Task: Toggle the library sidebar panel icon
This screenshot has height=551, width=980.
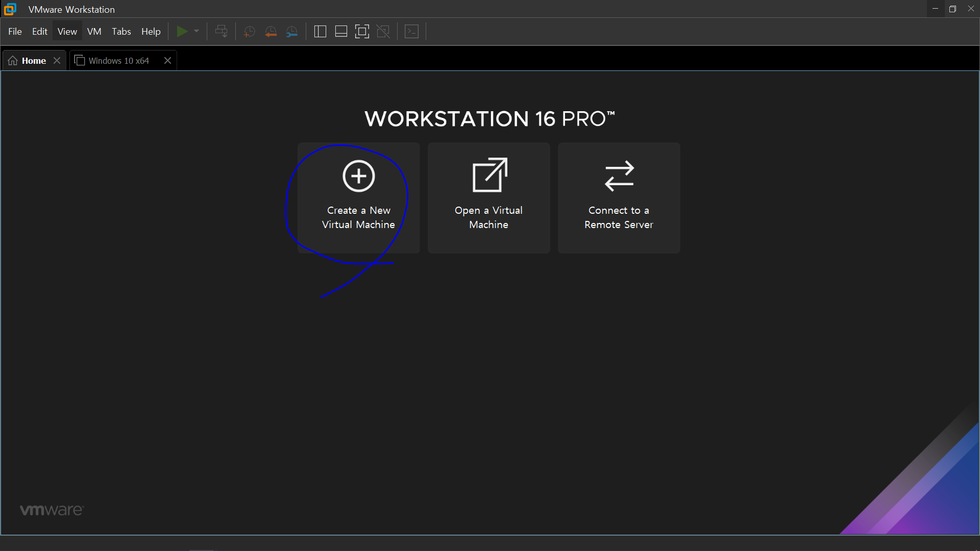Action: [320, 32]
